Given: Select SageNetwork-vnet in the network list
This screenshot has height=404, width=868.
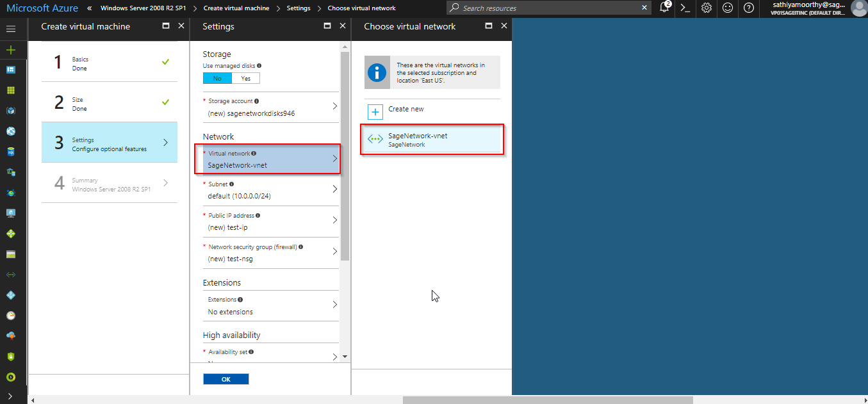Looking at the screenshot, I should [432, 140].
